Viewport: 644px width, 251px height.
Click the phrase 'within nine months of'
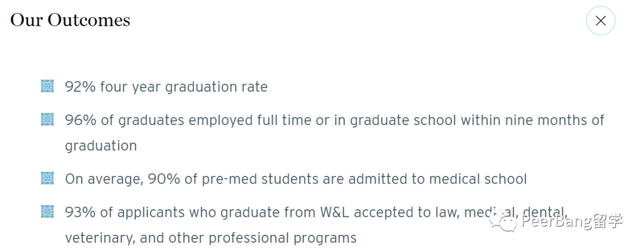click(x=532, y=120)
